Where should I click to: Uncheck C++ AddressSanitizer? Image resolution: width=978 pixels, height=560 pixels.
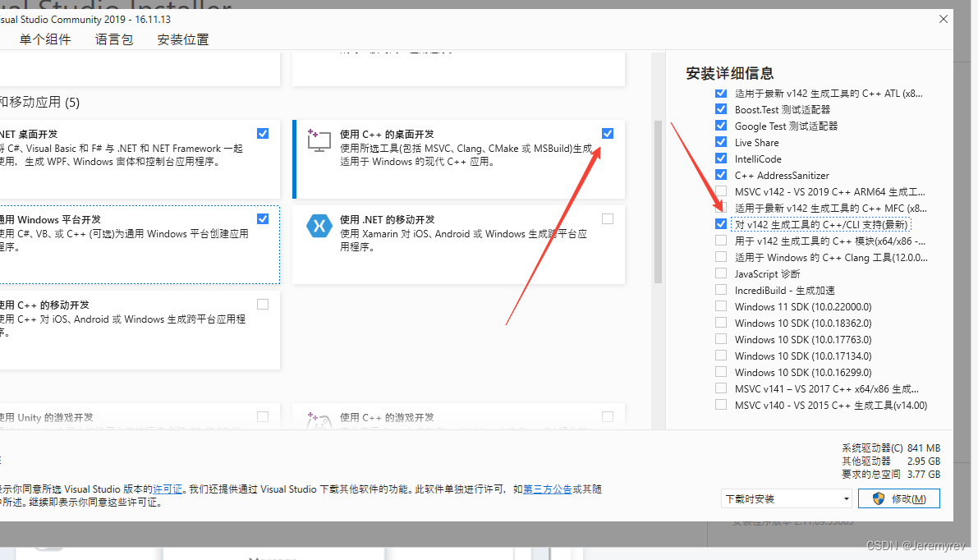(x=721, y=175)
